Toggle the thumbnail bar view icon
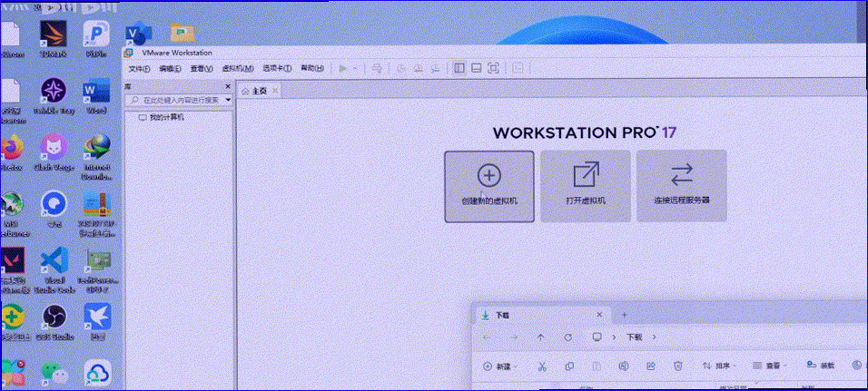 pos(476,69)
